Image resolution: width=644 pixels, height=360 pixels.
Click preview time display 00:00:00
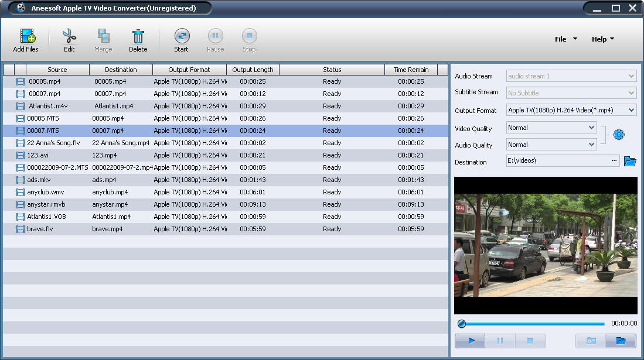(x=624, y=324)
